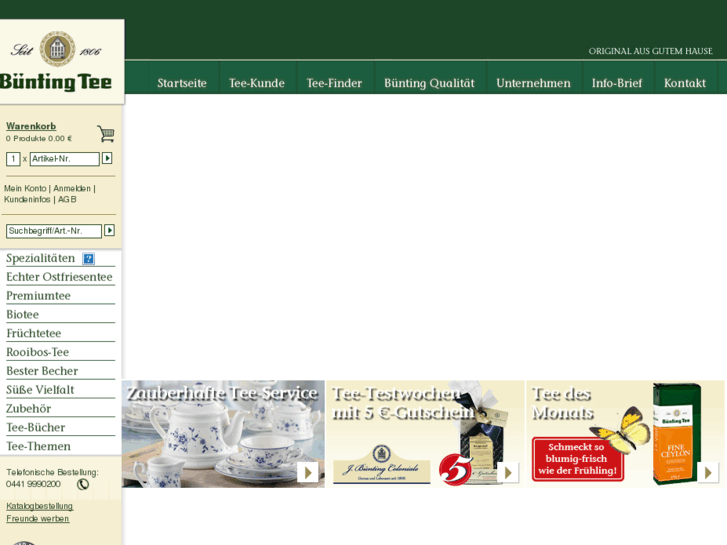Click arrow on Tee-Testwochen banner
Screen dimensions: 727x545
tap(508, 473)
